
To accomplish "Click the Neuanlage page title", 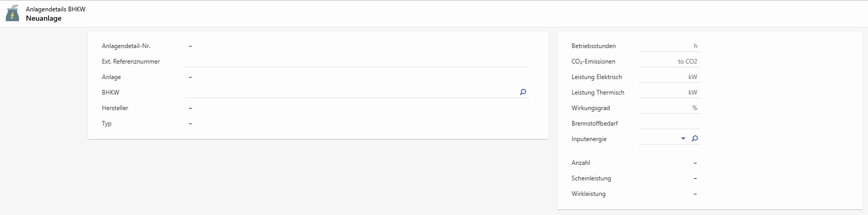I will coord(43,19).
